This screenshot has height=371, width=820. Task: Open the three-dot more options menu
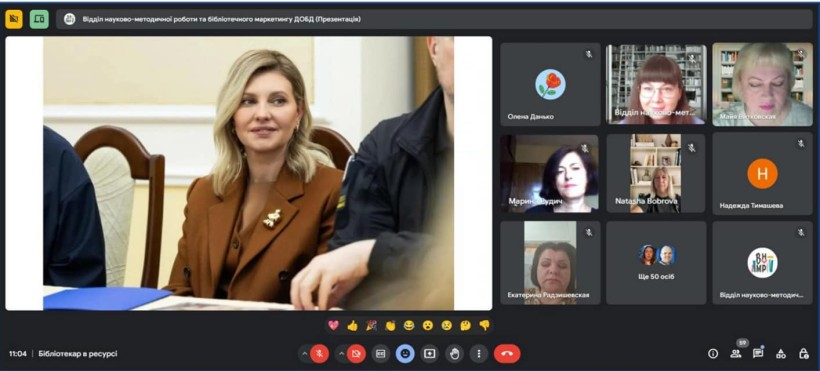(479, 354)
